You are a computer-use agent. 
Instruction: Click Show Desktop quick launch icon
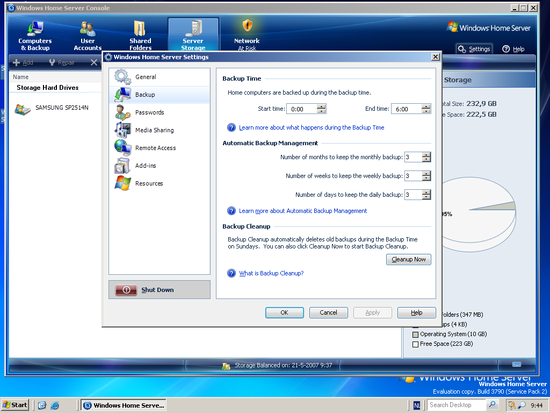tap(42, 406)
